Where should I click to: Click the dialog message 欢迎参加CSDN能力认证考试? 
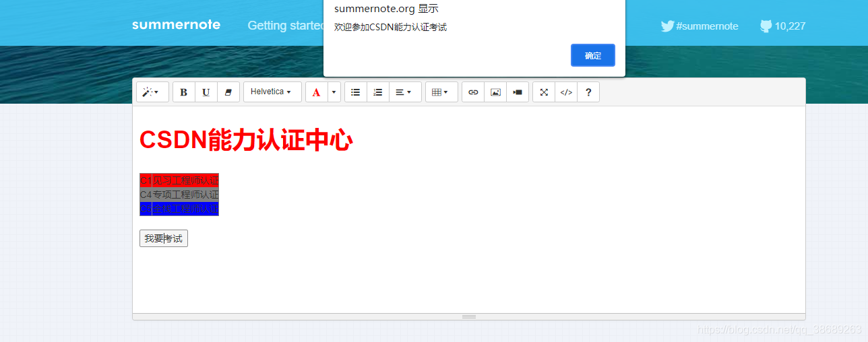tap(391, 28)
